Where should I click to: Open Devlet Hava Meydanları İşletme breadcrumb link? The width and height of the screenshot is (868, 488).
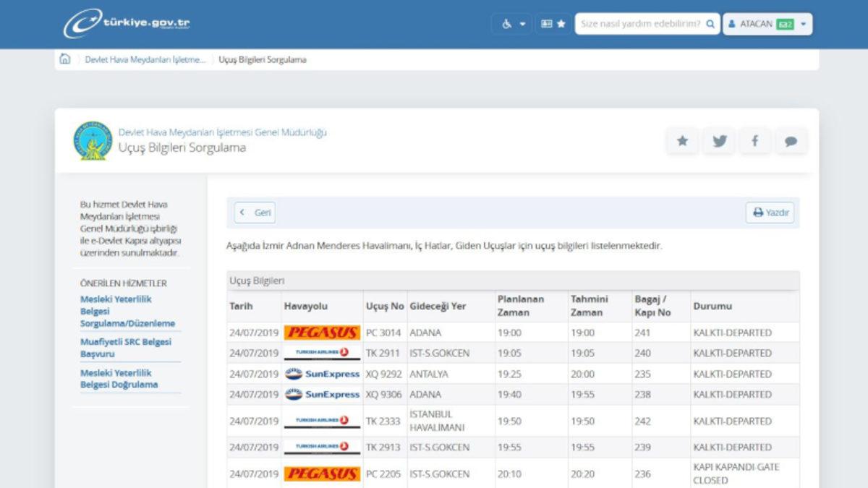tap(145, 60)
